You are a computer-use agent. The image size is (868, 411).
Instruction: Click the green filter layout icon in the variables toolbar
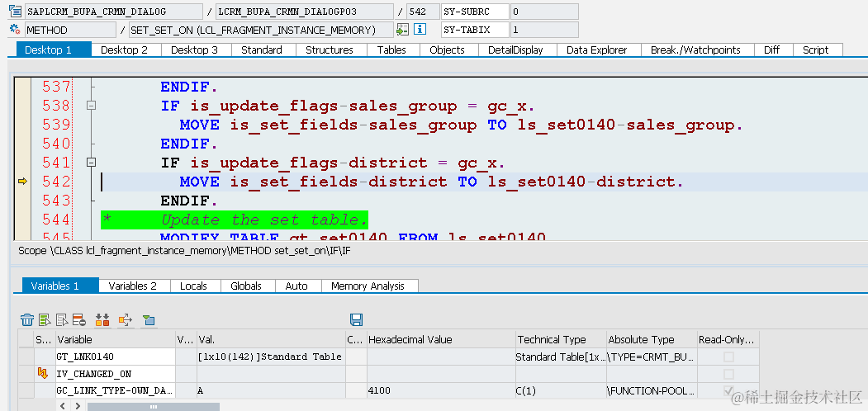pos(149,319)
